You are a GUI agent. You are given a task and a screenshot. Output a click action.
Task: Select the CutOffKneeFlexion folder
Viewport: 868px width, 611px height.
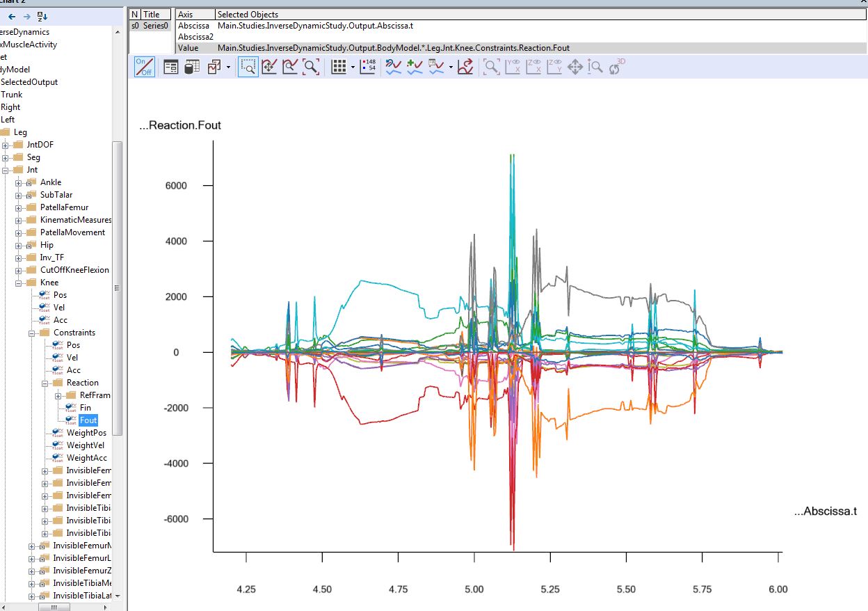click(74, 270)
